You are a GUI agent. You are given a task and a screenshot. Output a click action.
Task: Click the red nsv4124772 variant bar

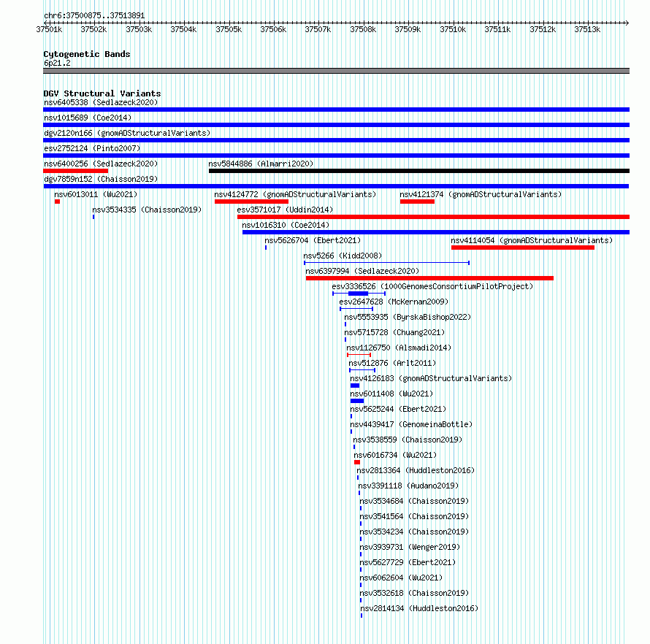(252, 202)
